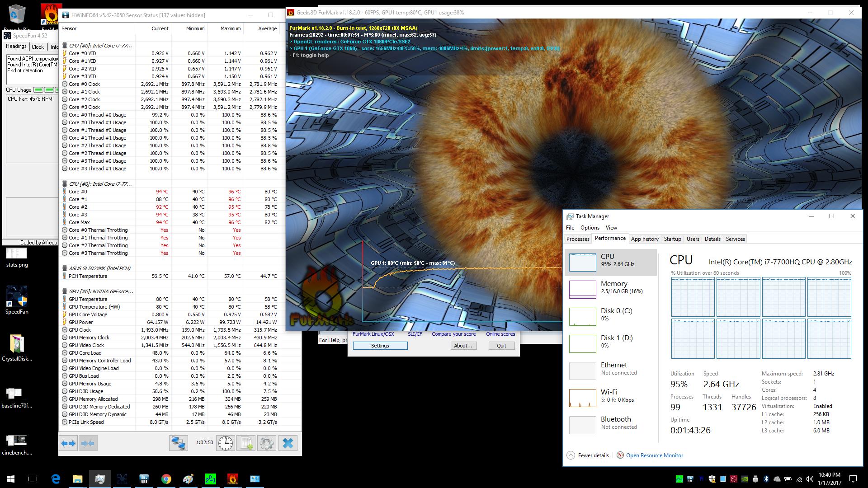Select Disk 1 (D:) performance item
The height and width of the screenshot is (488, 868).
[x=611, y=343]
